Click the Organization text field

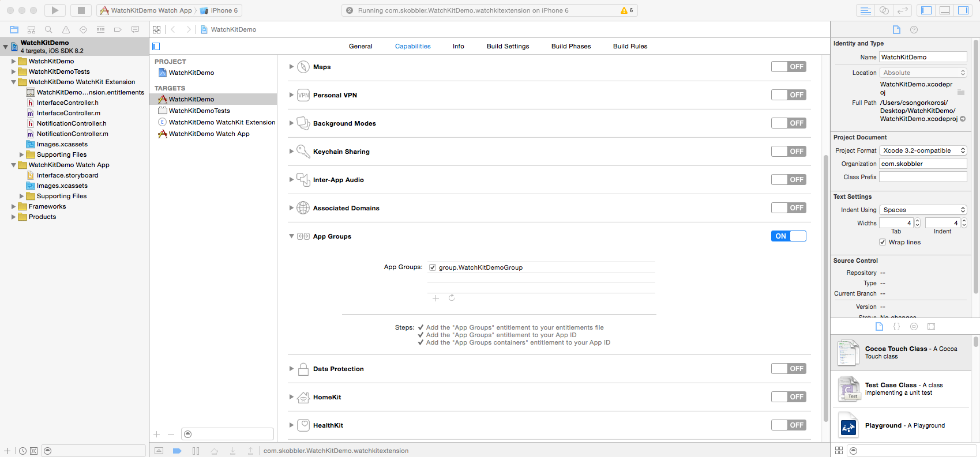[923, 164]
